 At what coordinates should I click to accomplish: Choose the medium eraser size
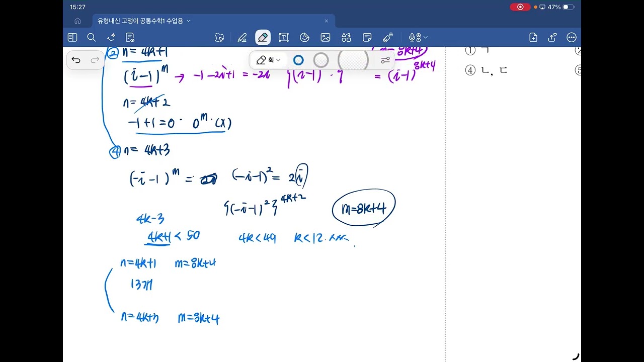click(321, 60)
